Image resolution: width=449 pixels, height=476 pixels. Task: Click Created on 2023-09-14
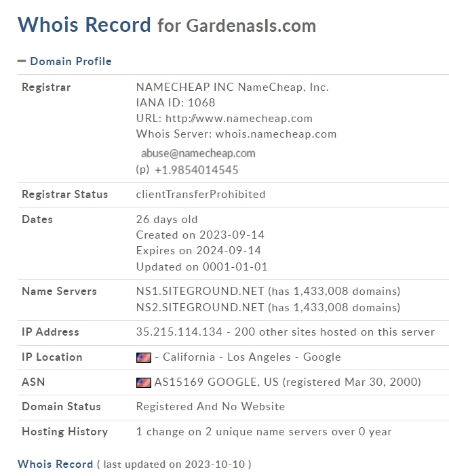(x=200, y=235)
